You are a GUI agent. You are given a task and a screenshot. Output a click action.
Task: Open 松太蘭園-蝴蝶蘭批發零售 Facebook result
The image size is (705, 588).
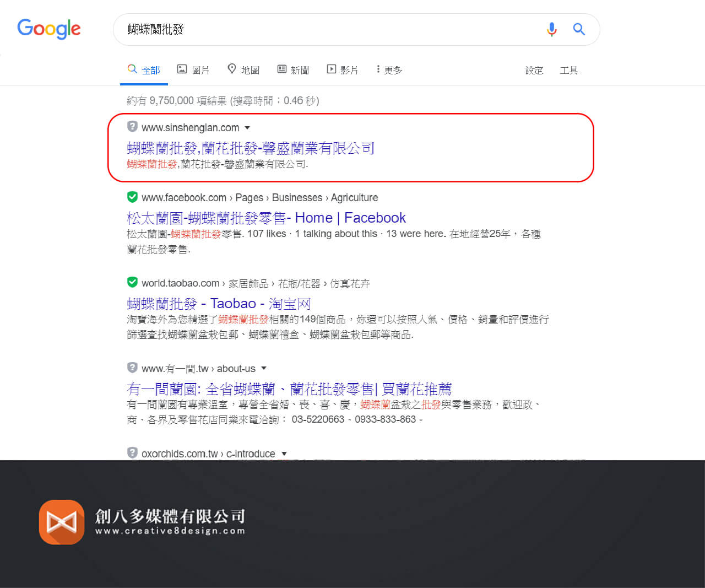click(266, 218)
